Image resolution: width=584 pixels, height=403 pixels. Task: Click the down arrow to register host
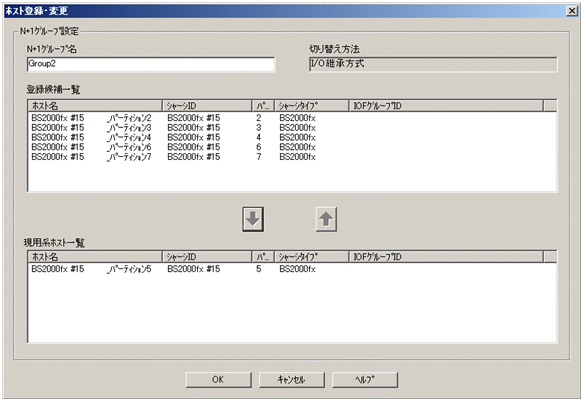[253, 219]
